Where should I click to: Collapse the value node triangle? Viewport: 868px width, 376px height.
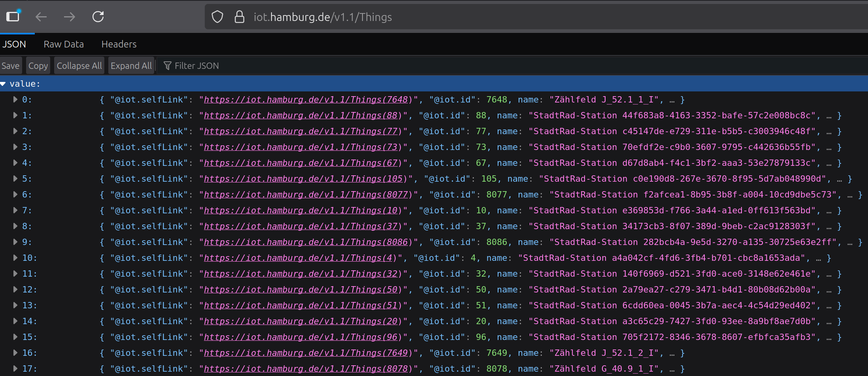coord(3,84)
